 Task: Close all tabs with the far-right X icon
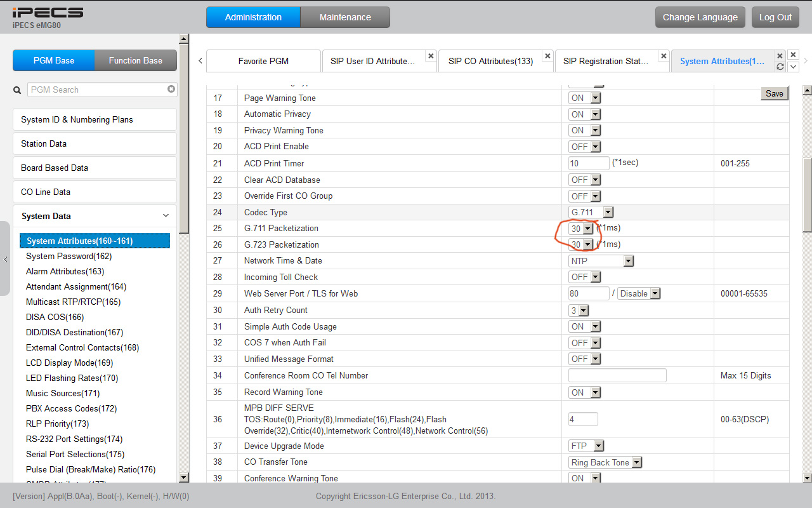793,55
